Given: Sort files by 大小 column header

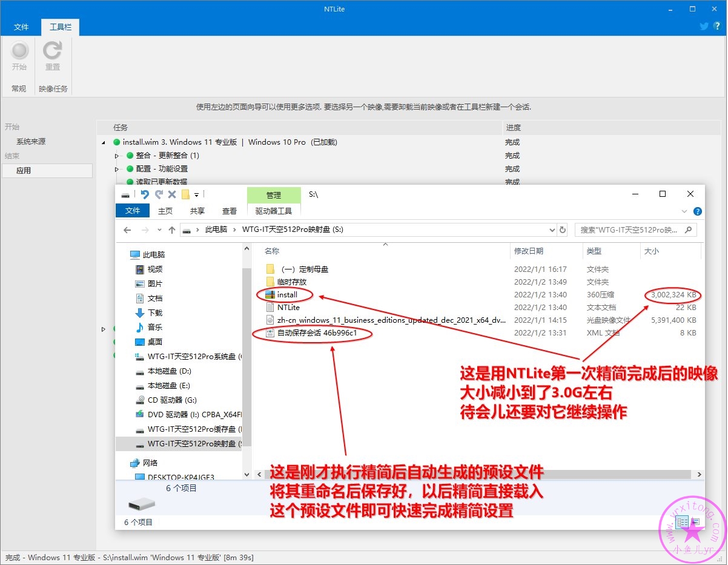Looking at the screenshot, I should click(652, 251).
